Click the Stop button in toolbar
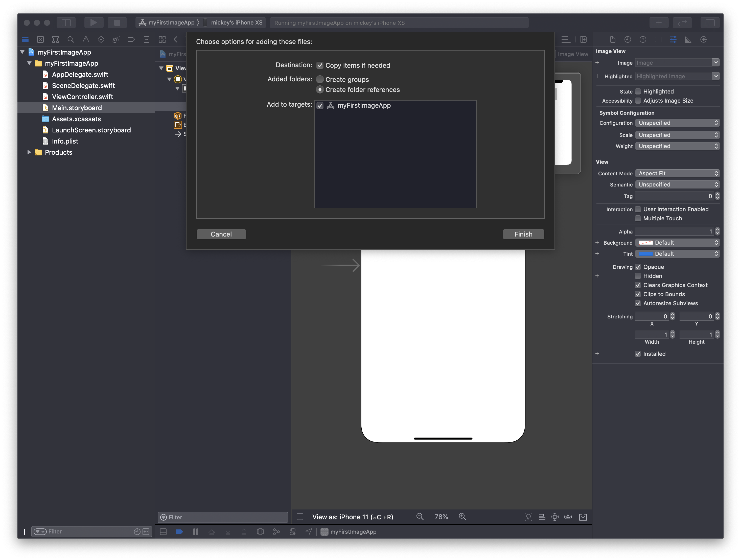Viewport: 741px width, 560px height. [117, 22]
